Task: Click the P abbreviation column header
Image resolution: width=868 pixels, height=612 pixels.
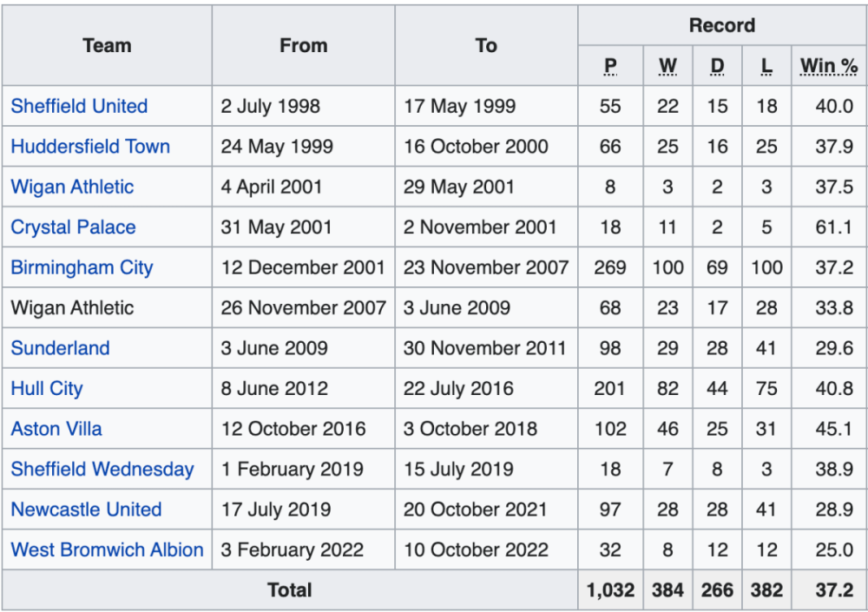Action: [611, 66]
